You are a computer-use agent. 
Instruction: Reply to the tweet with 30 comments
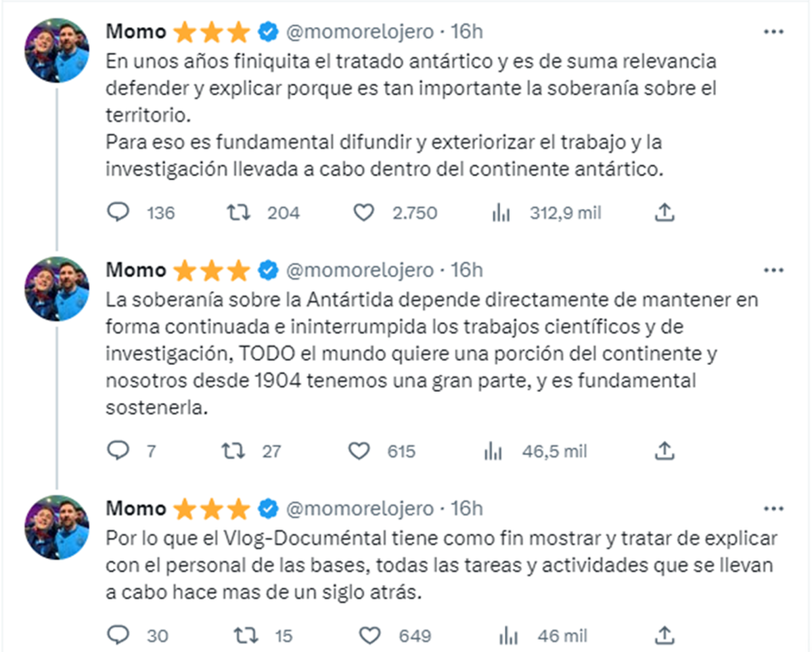(118, 635)
